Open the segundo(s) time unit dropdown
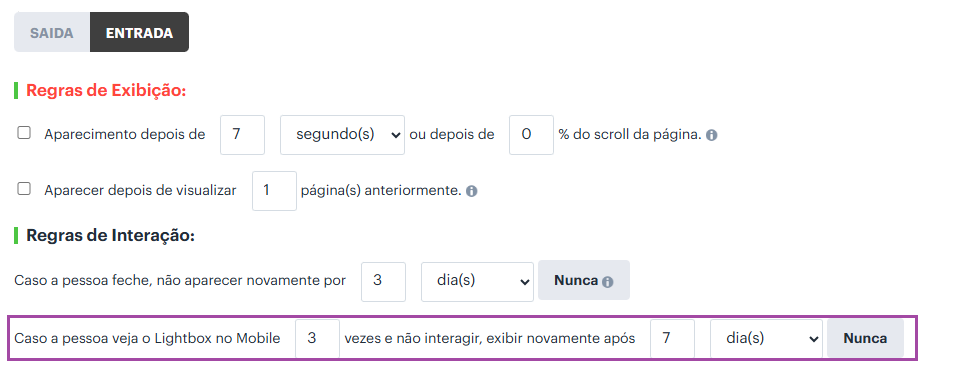The width and height of the screenshot is (970, 379). click(x=343, y=135)
